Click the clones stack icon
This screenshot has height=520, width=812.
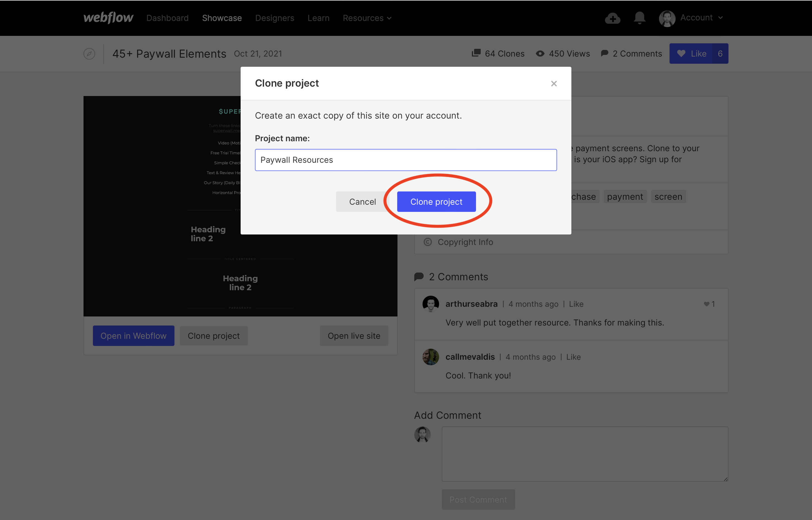(476, 53)
